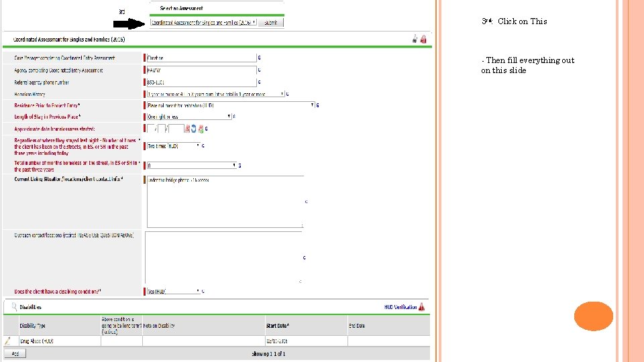Viewport: 644px width, 362px height.
Task: Click the G icon beside Number of times dropdown
Action: click(x=203, y=145)
